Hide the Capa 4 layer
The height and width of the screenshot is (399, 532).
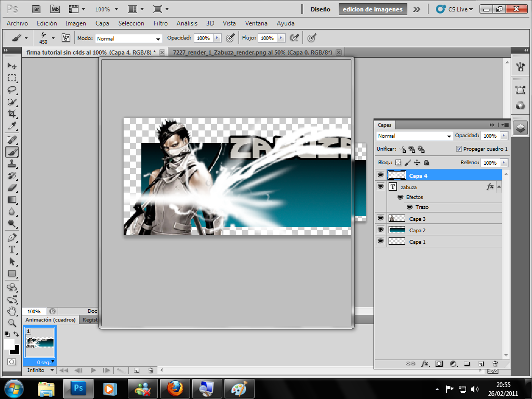pyautogui.click(x=381, y=175)
